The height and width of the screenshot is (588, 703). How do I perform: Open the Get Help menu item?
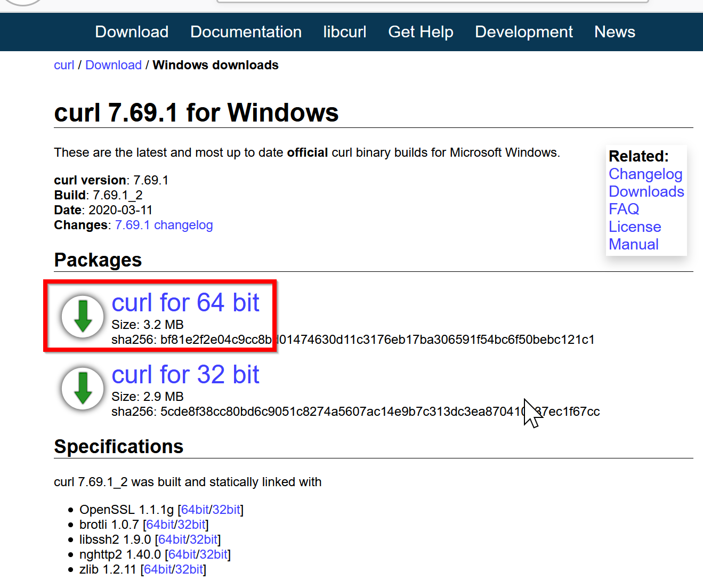click(x=421, y=32)
